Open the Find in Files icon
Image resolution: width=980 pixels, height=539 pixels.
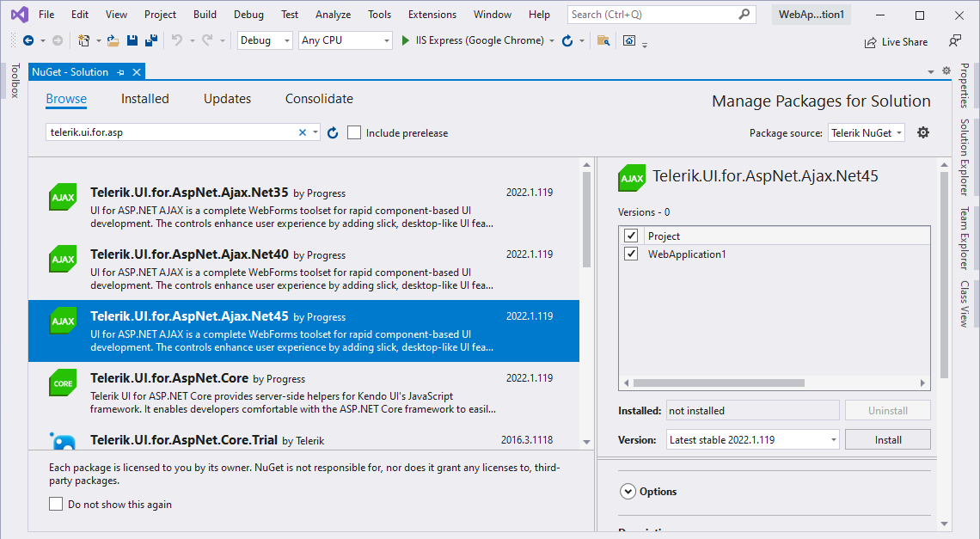click(x=603, y=40)
